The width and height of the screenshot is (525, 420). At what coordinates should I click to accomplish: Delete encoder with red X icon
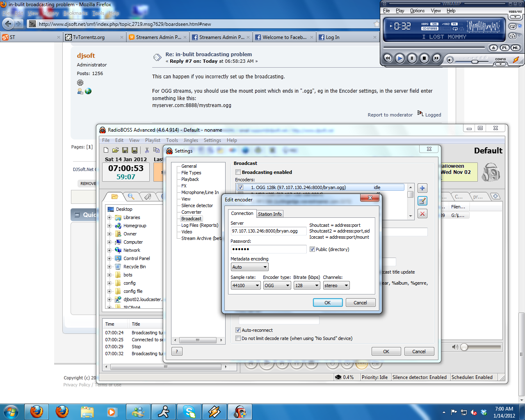tap(422, 214)
